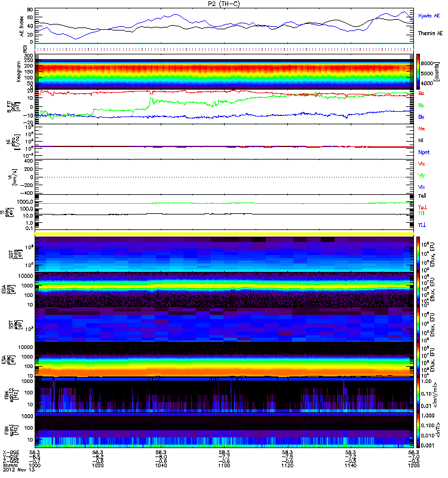The width and height of the screenshot is (448, 478).
Task: Click the 2012 Nov 13 date label
Action: 14,471
